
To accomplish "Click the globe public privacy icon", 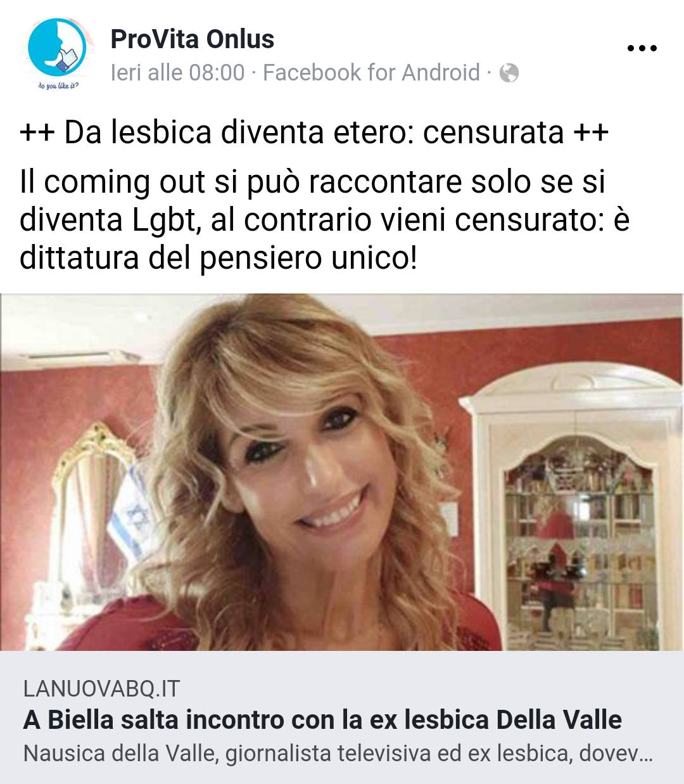I will click(509, 74).
